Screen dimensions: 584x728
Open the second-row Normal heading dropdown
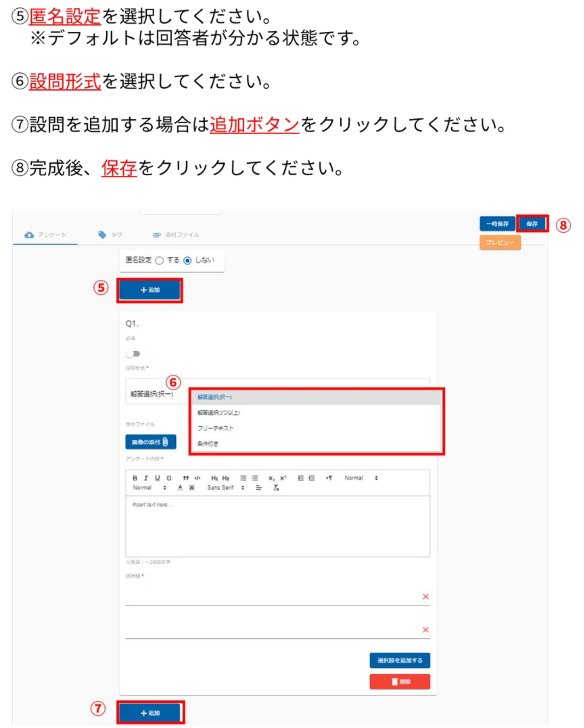[x=149, y=487]
